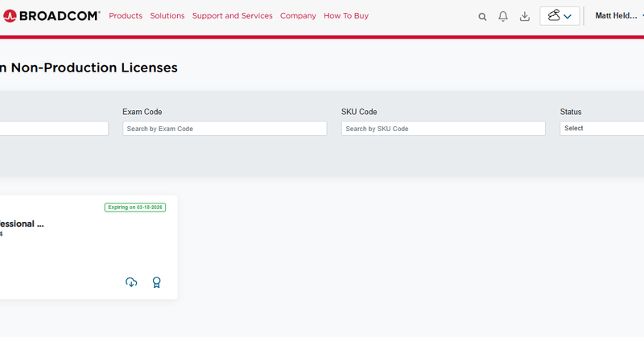Click the license card cloud download icon

point(131,282)
